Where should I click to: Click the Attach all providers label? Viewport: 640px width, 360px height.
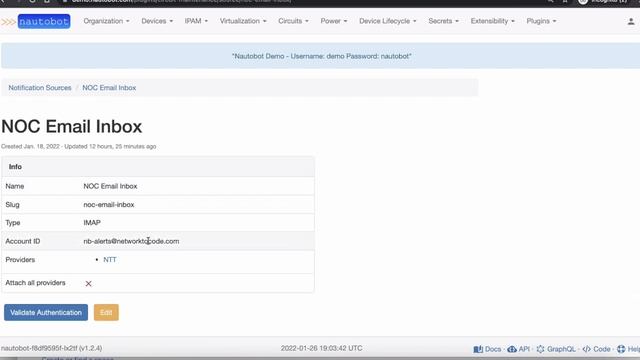(35, 282)
